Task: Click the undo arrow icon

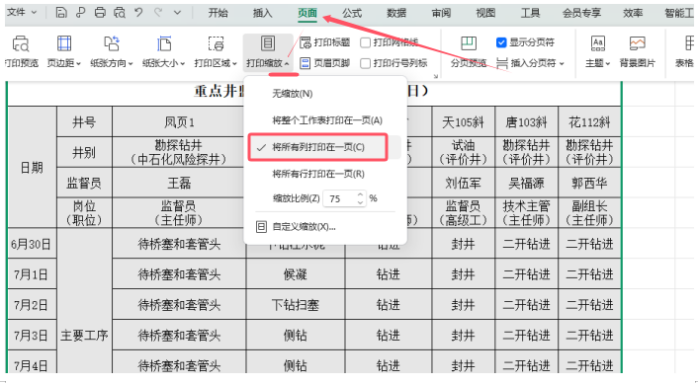Action: tap(138, 12)
